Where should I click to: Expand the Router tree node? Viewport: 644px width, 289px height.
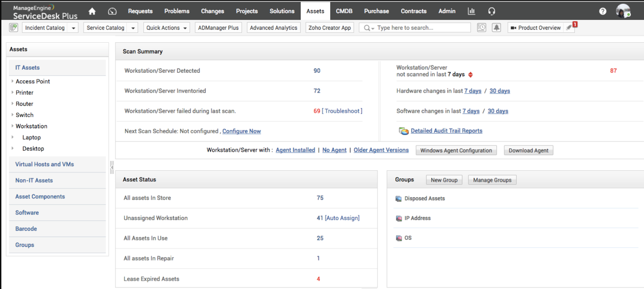point(12,104)
